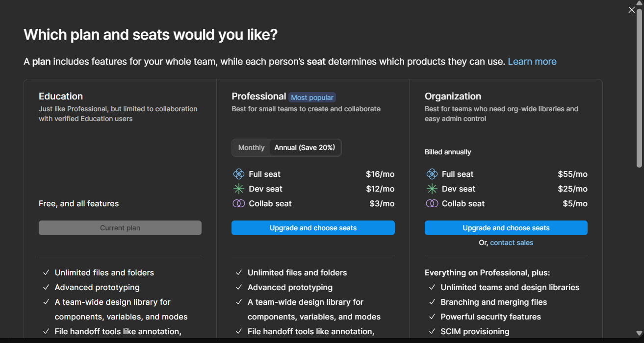Click the Which plan and seats heading
Screen dimensions: 644x343
pyautogui.click(x=151, y=35)
